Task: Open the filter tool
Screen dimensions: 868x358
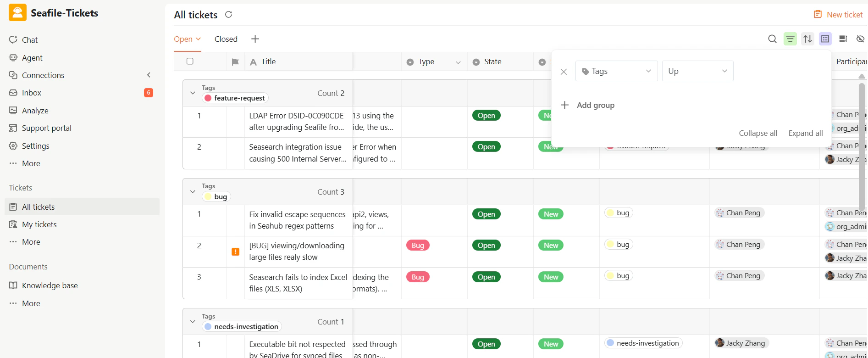Action: [x=790, y=39]
